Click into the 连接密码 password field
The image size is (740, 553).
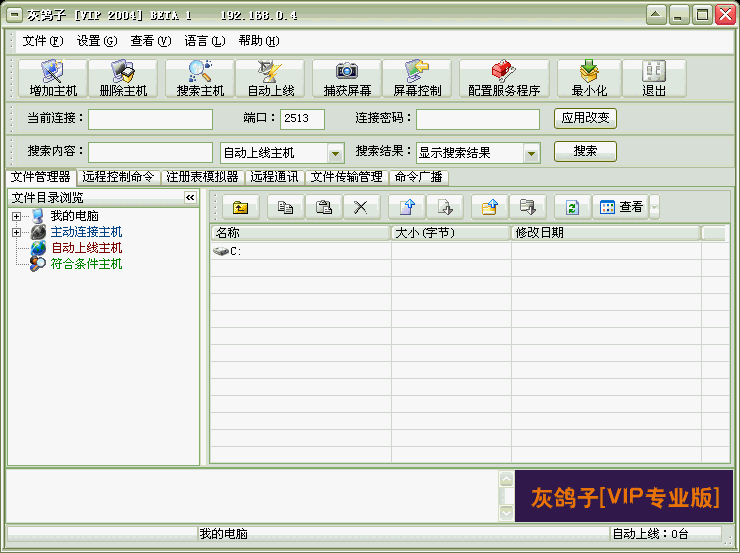click(x=477, y=119)
